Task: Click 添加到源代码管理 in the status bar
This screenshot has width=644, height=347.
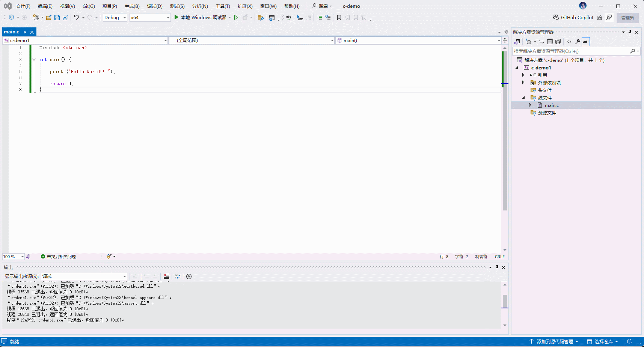Action: point(554,341)
